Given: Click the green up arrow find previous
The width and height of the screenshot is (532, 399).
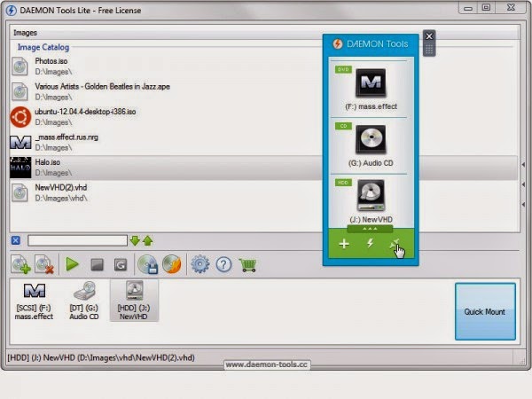Looking at the screenshot, I should (x=147, y=240).
